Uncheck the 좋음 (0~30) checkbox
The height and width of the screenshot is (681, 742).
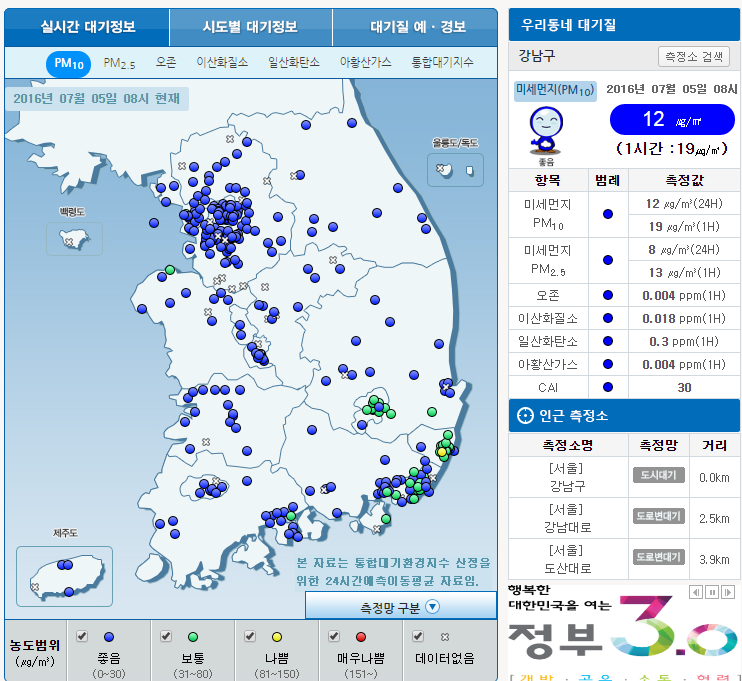click(82, 636)
